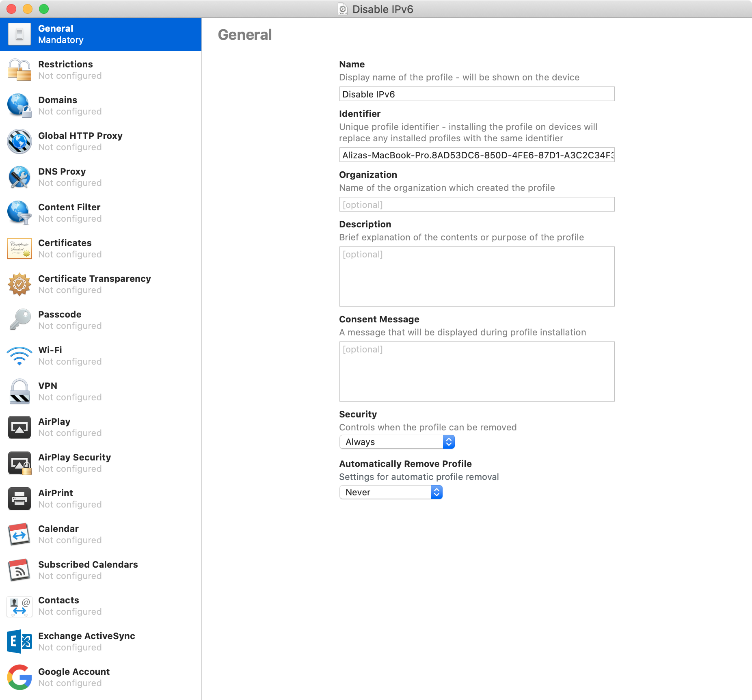The image size is (752, 700).
Task: Open the Google Account logo icon
Action: coord(19,677)
